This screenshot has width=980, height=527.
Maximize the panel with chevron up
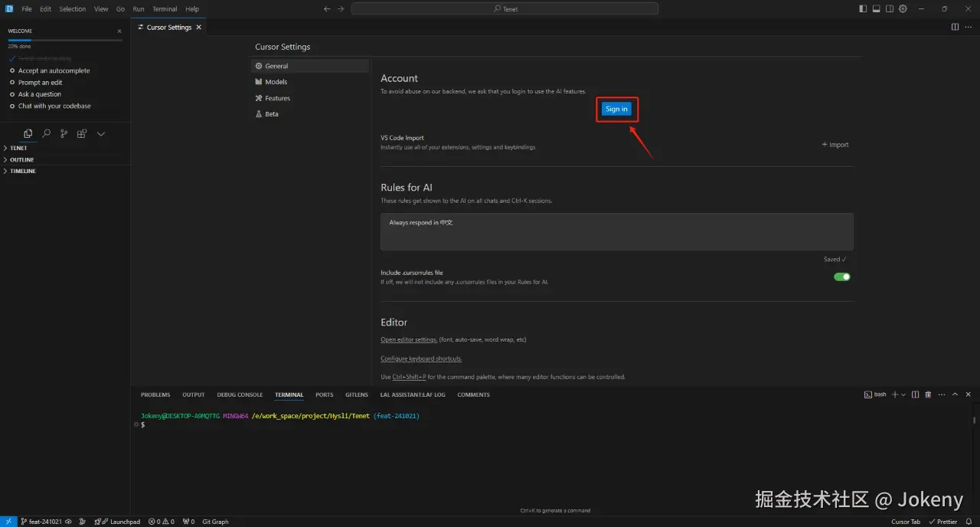pyautogui.click(x=955, y=394)
